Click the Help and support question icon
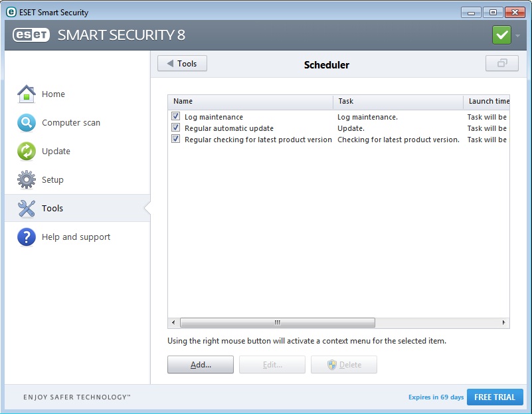 [27, 237]
